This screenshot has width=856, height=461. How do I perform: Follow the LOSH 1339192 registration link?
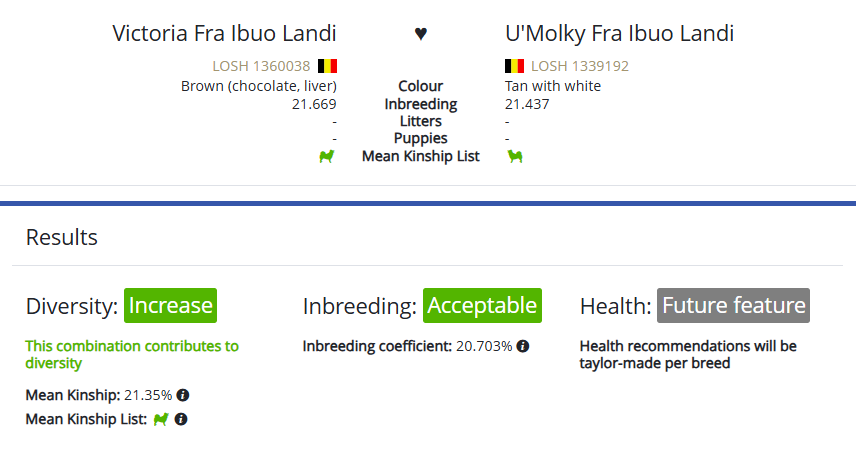coord(579,67)
